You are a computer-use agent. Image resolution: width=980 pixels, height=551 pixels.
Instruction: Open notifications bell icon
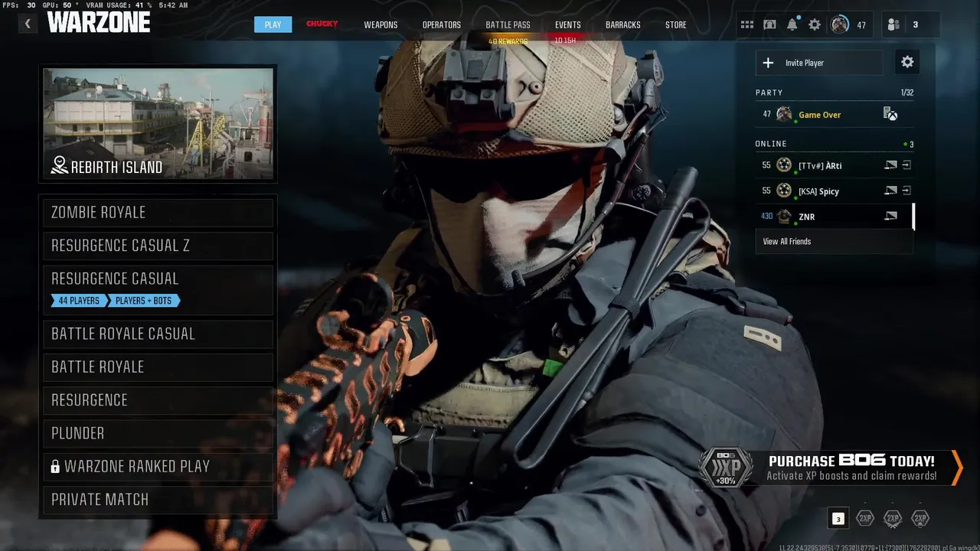(x=792, y=24)
